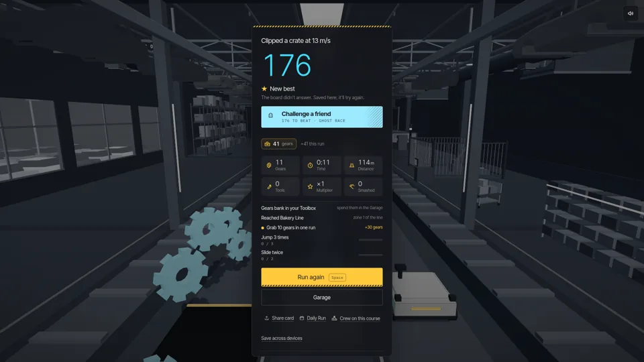Click the Slide twice progress bar
Image resolution: width=644 pixels, height=362 pixels.
click(x=370, y=255)
